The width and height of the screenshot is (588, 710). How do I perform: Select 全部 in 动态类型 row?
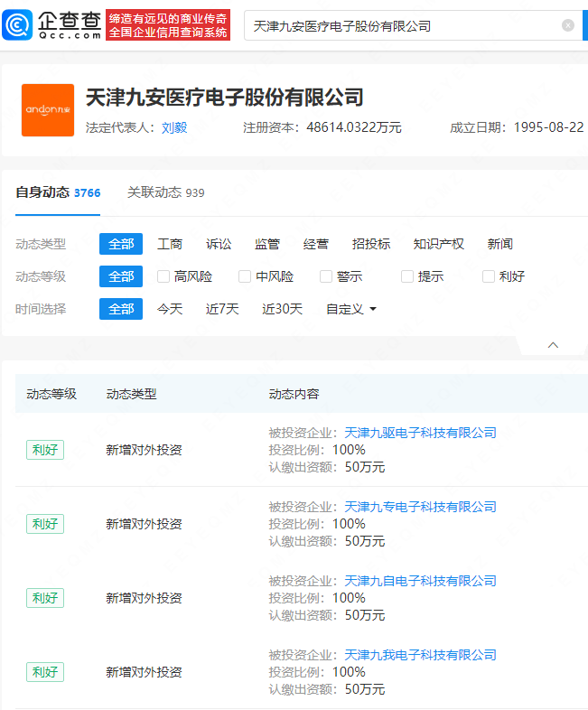pyautogui.click(x=121, y=244)
